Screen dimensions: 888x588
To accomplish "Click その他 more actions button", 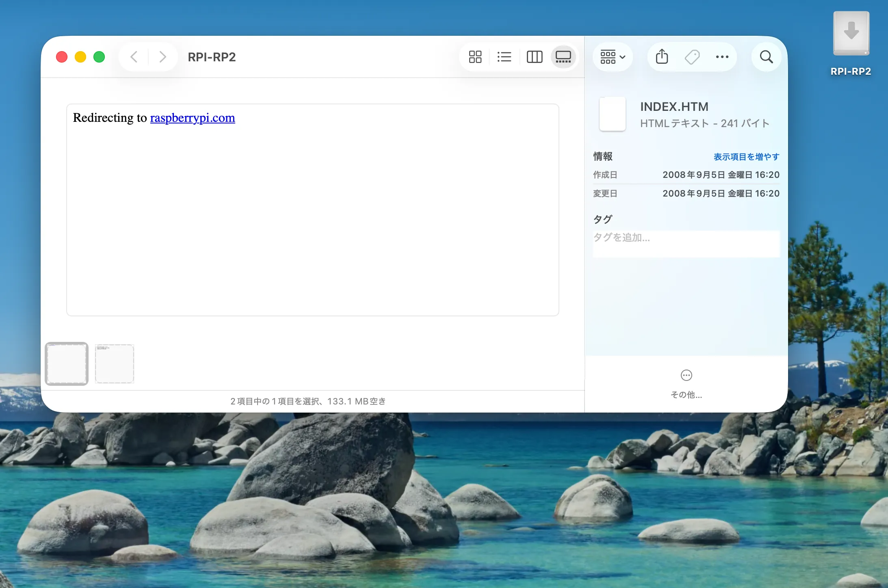I will click(x=686, y=383).
